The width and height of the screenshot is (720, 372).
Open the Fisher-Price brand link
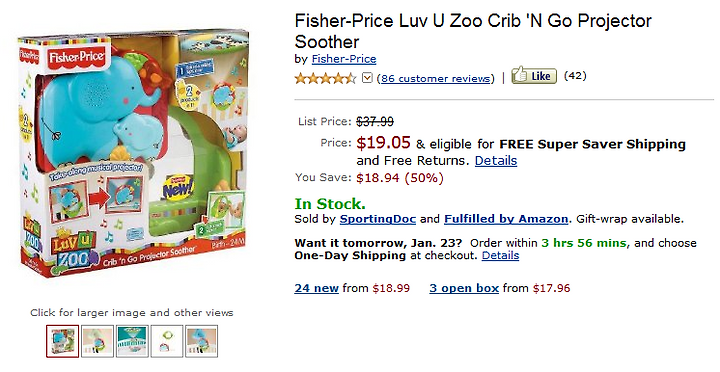pyautogui.click(x=344, y=59)
